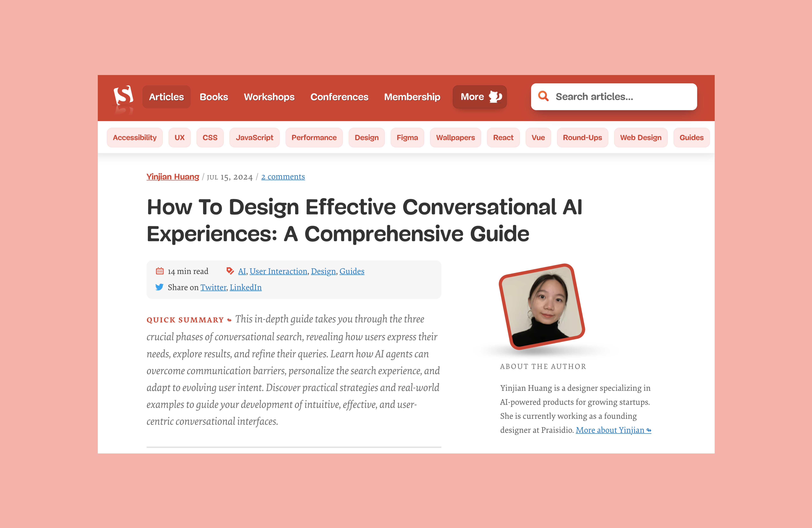The height and width of the screenshot is (528, 812).
Task: Open the Membership page
Action: tap(412, 97)
